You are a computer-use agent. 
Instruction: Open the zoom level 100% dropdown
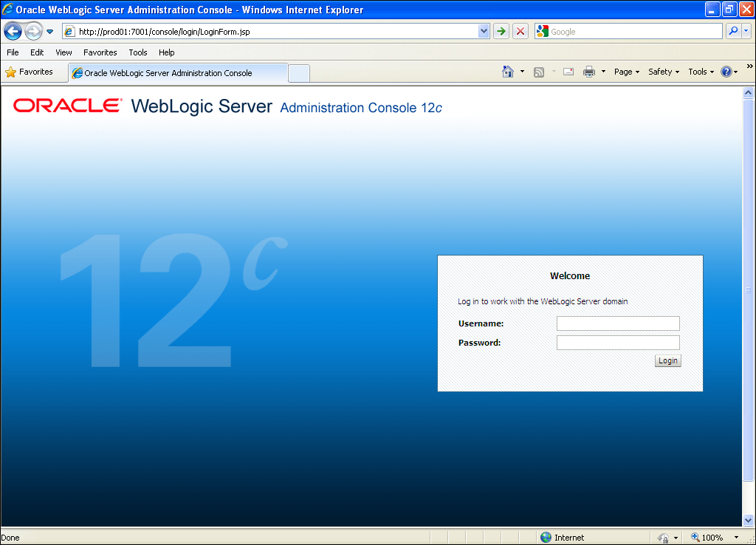(x=736, y=538)
